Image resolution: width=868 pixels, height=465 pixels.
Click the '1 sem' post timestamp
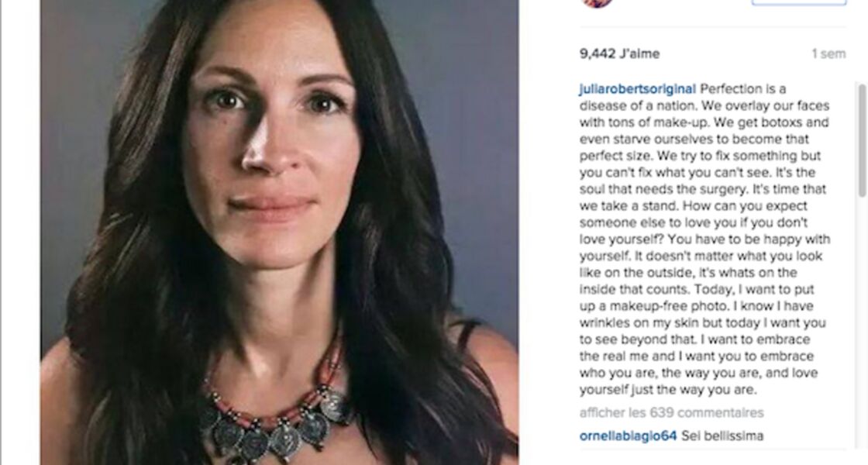pos(828,53)
